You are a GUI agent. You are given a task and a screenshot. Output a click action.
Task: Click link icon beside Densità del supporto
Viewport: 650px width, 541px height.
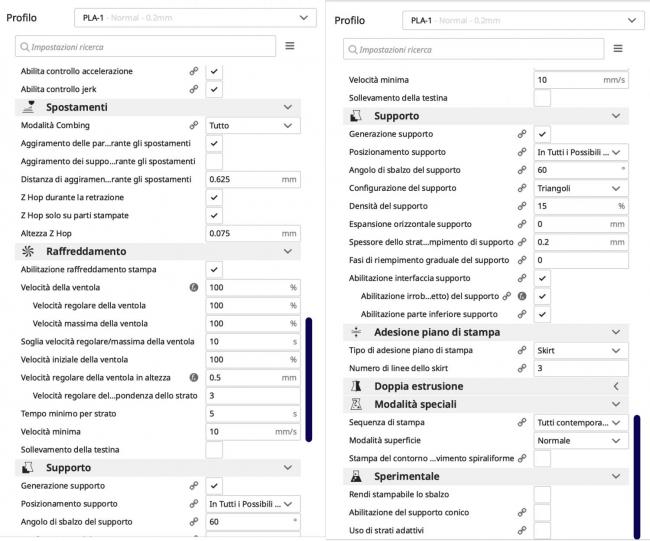521,206
